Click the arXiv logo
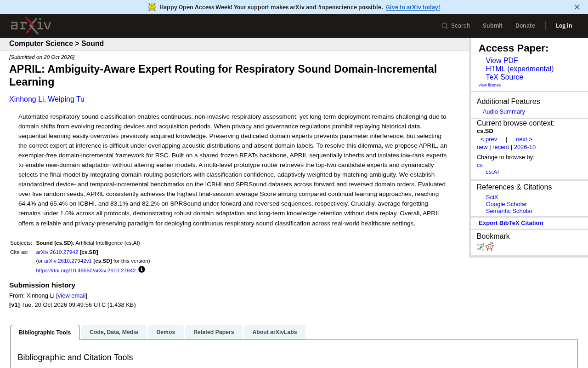The image size is (588, 368). pos(31,25)
